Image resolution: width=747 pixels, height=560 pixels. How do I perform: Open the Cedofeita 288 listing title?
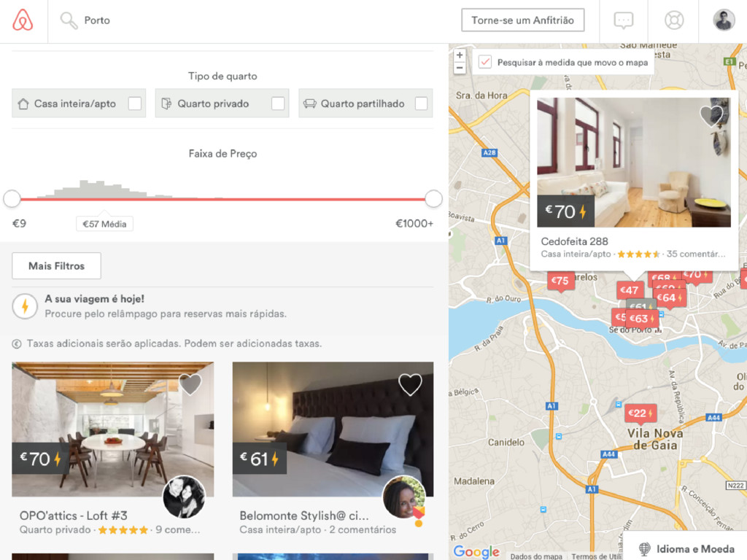point(574,241)
